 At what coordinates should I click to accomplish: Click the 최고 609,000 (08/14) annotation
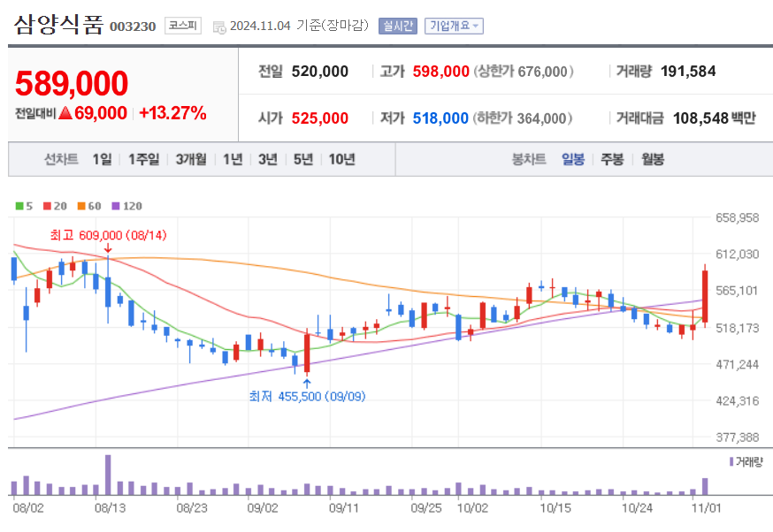(x=109, y=235)
